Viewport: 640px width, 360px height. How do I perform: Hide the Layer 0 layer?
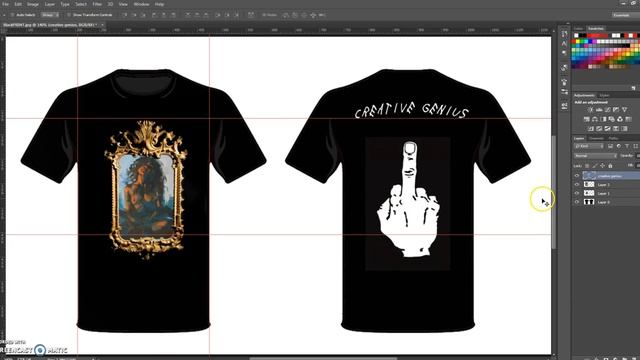577,202
